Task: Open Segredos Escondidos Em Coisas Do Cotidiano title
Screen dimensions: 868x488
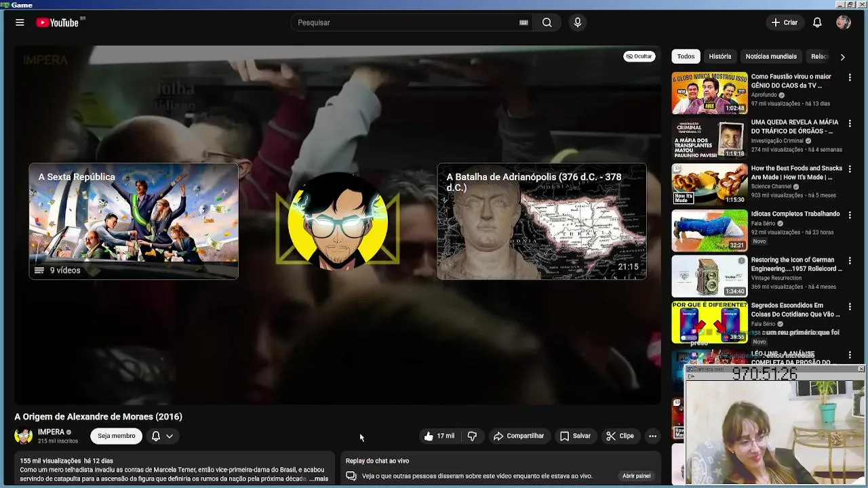Action: (795, 310)
